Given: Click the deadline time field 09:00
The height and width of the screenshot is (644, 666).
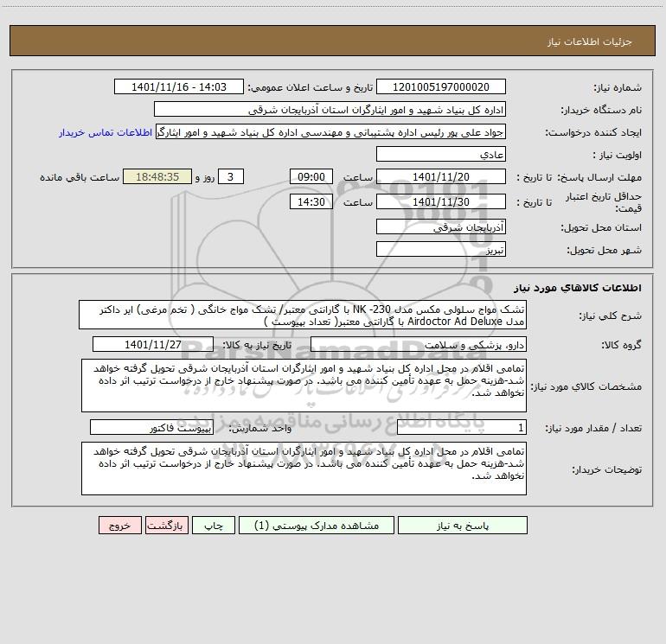Looking at the screenshot, I should (x=311, y=176).
